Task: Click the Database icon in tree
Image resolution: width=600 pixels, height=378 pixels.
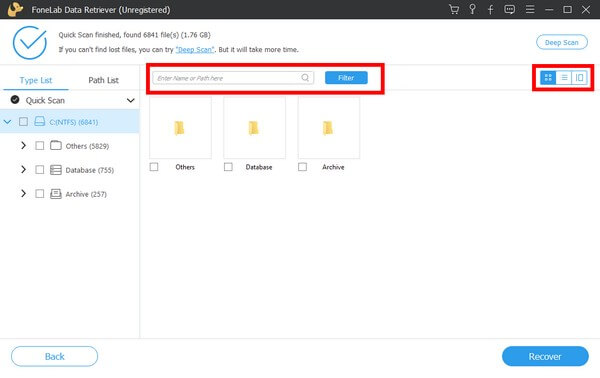Action: (56, 169)
